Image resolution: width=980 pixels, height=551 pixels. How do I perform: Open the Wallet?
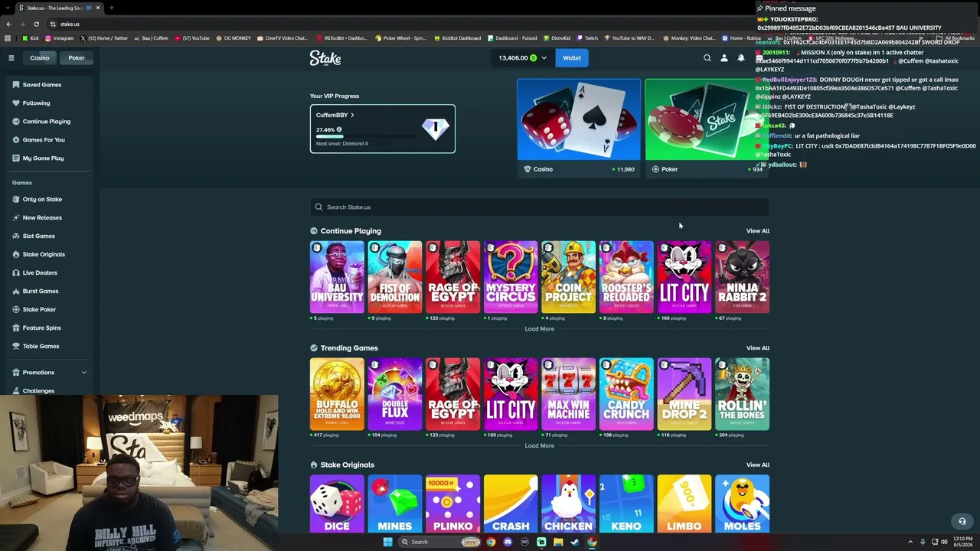(x=572, y=58)
